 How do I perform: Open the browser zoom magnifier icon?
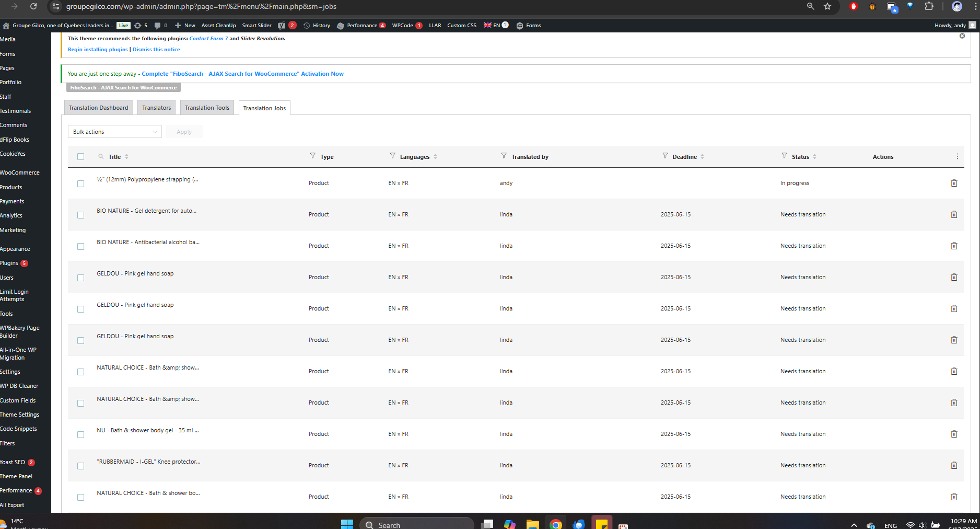810,6
